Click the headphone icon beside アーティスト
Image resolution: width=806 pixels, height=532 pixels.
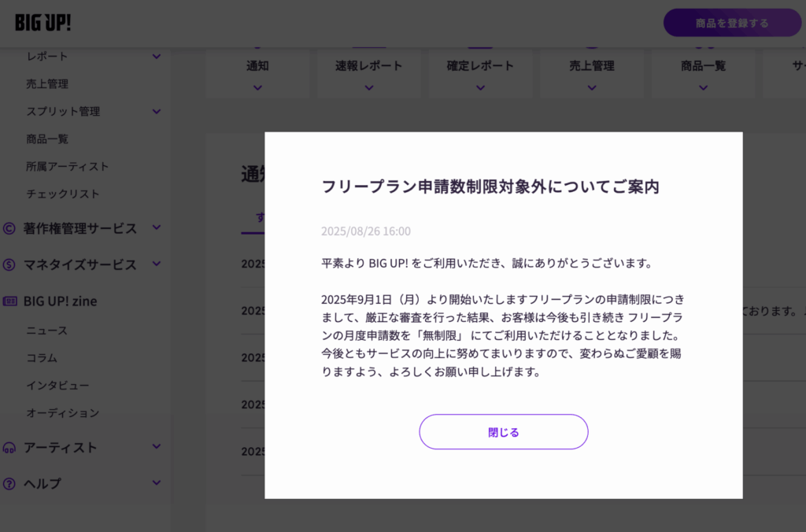point(10,447)
